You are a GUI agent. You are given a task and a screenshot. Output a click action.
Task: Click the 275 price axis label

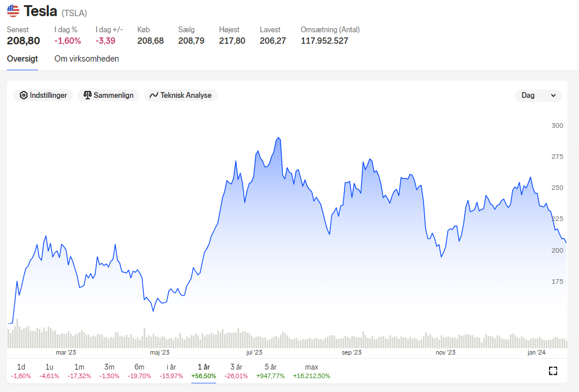click(x=557, y=157)
